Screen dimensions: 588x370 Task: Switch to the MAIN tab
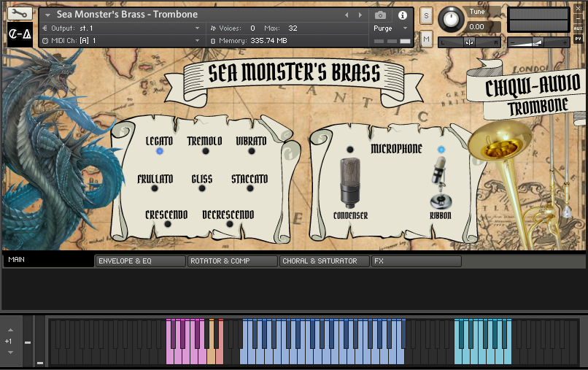[x=48, y=260]
